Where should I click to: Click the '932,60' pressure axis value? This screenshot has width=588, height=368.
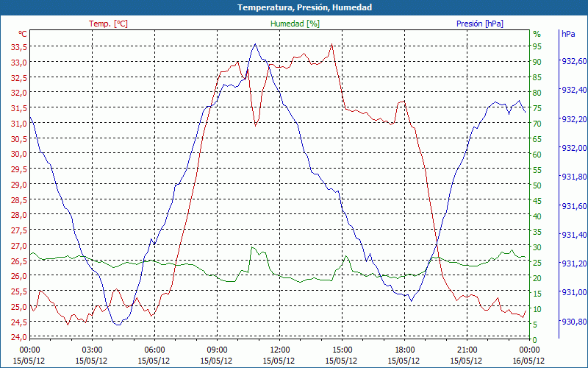[573, 61]
